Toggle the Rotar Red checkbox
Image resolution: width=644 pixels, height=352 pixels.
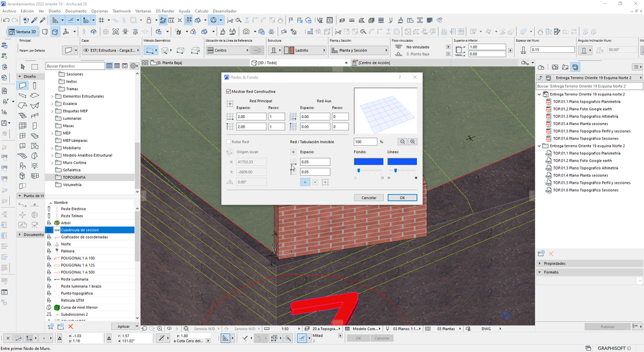click(x=228, y=142)
